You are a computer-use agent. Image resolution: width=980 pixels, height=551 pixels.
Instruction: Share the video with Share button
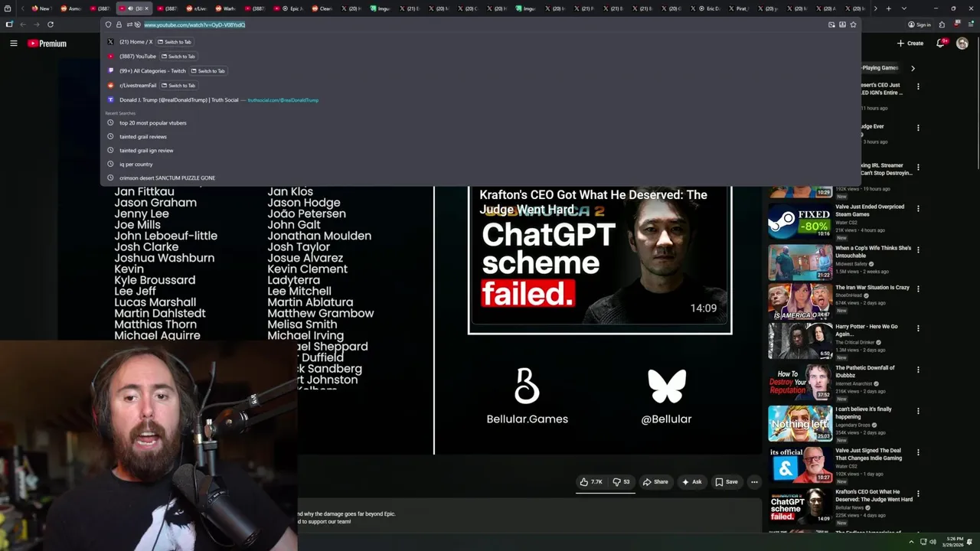click(x=655, y=482)
